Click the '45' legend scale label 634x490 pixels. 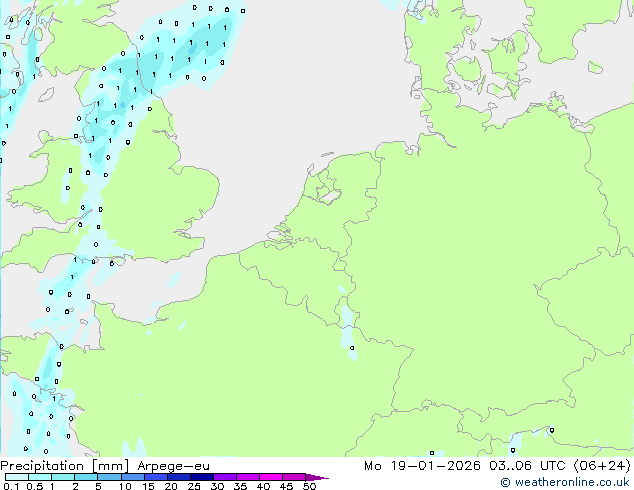point(286,486)
